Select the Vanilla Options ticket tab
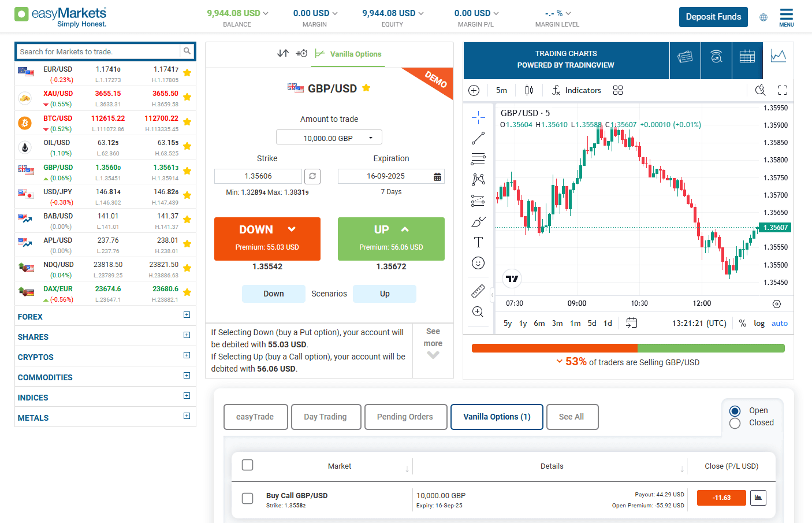Image resolution: width=812 pixels, height=523 pixels. 348,54
